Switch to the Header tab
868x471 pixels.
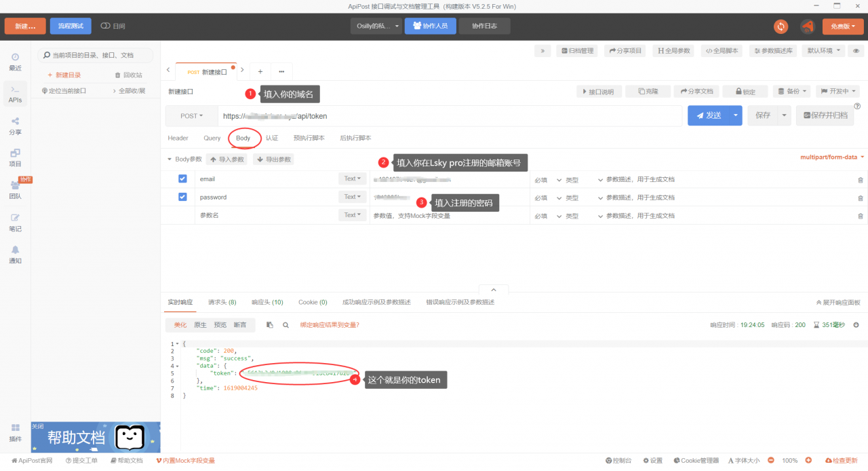pyautogui.click(x=178, y=138)
